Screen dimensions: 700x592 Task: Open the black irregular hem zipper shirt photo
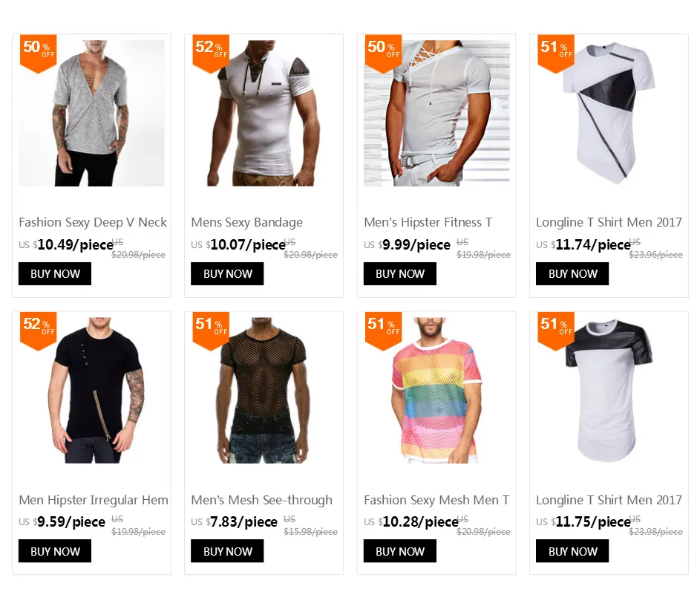pos(91,391)
